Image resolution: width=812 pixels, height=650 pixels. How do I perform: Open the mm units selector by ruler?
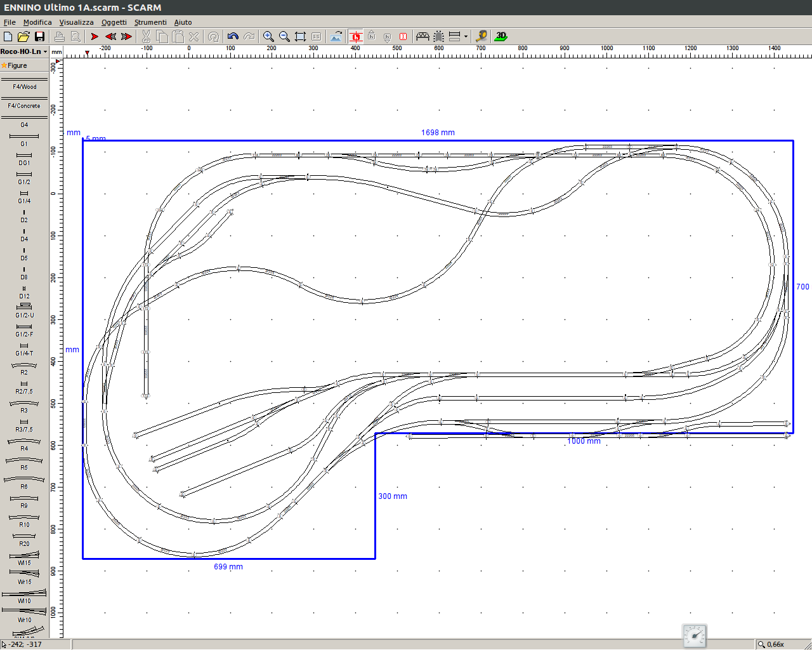56,52
